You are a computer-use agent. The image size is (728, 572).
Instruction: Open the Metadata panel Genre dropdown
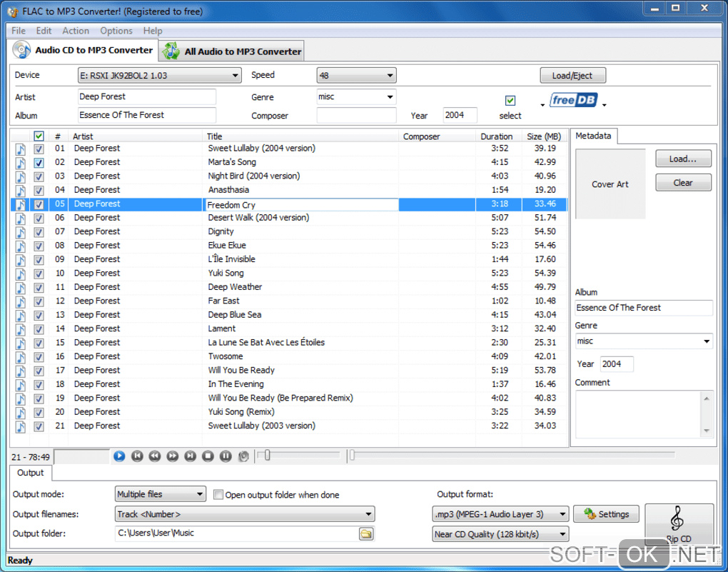(644, 341)
